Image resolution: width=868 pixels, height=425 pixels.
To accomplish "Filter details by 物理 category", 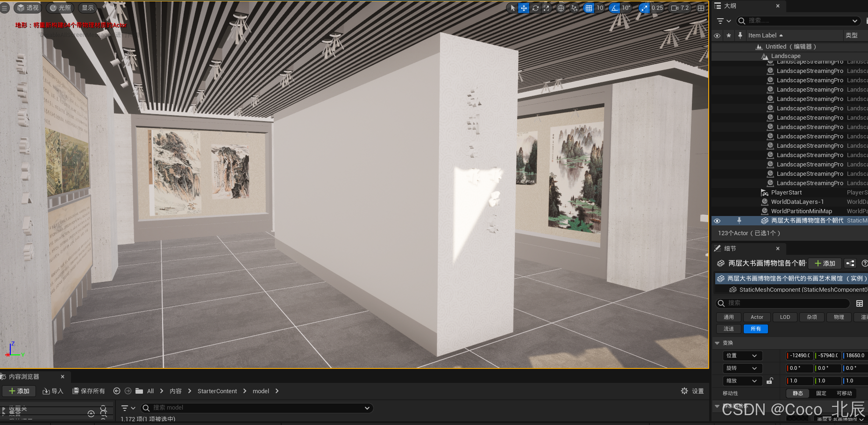I will 839,317.
